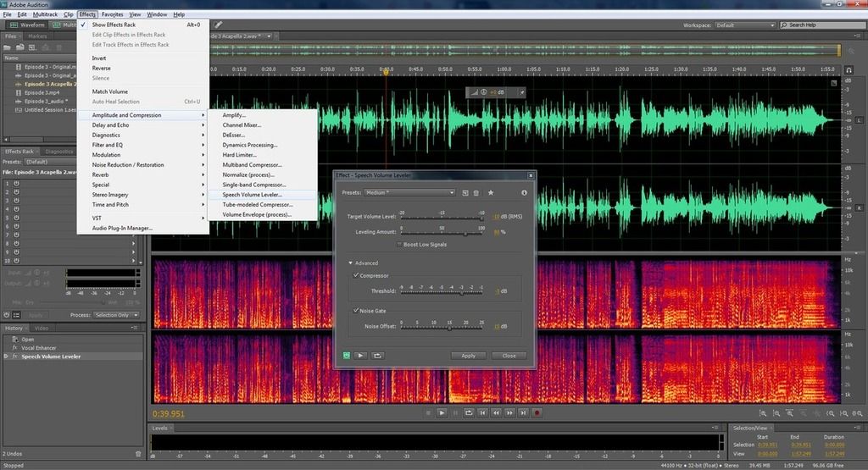Toggle loop playback in the transport bar
The height and width of the screenshot is (470, 868).
pyautogui.click(x=469, y=412)
